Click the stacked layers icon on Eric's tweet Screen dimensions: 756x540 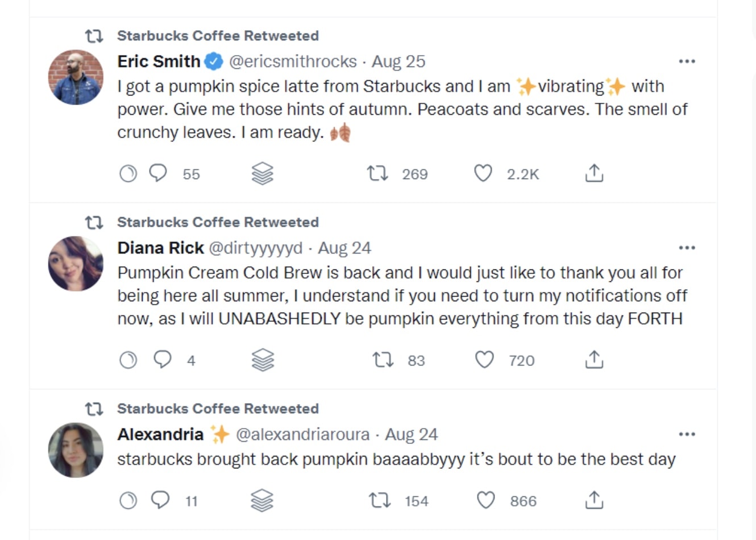(x=262, y=173)
